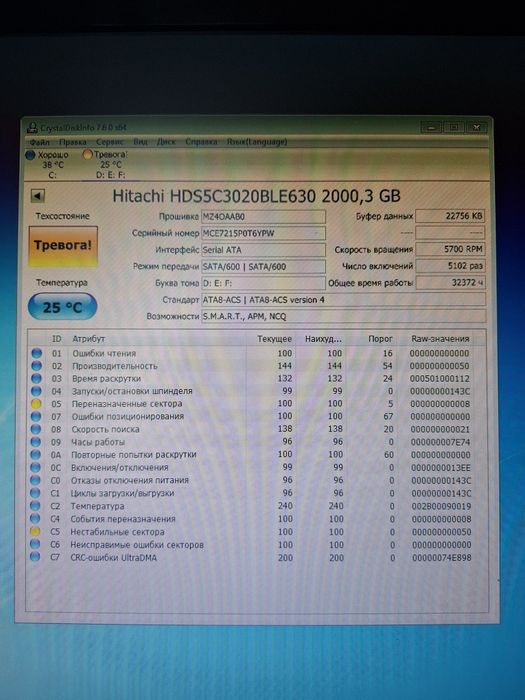Click the yellow status dot for Переназначенные сектора

click(36, 404)
